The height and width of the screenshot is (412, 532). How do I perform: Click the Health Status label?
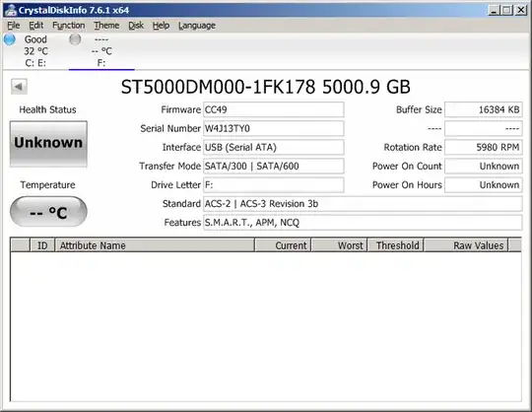[48, 109]
